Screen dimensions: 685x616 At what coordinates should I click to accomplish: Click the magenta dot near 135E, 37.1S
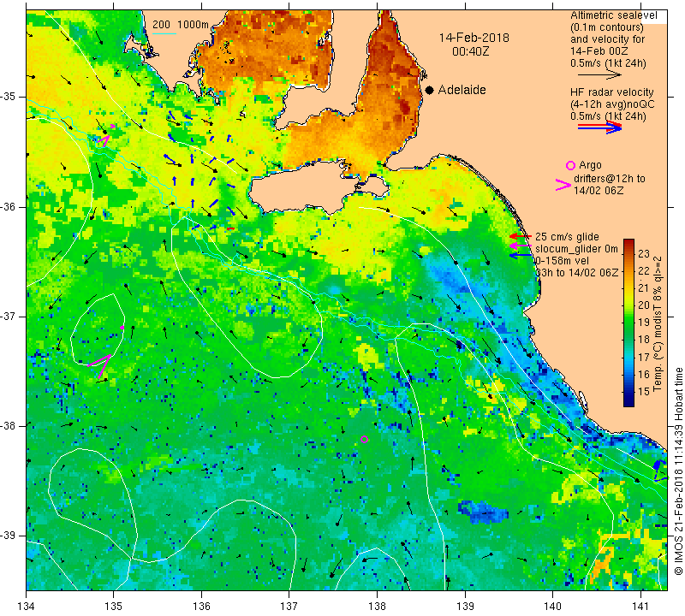[x=122, y=328]
